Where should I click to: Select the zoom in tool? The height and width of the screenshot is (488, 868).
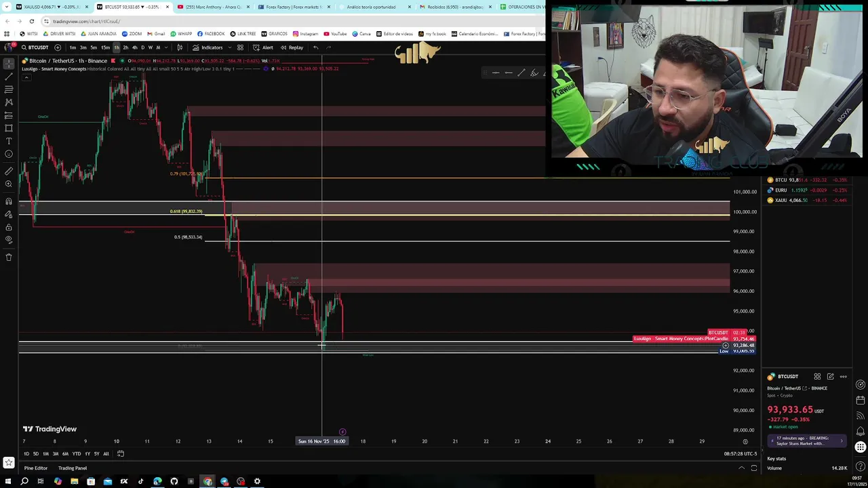click(9, 184)
